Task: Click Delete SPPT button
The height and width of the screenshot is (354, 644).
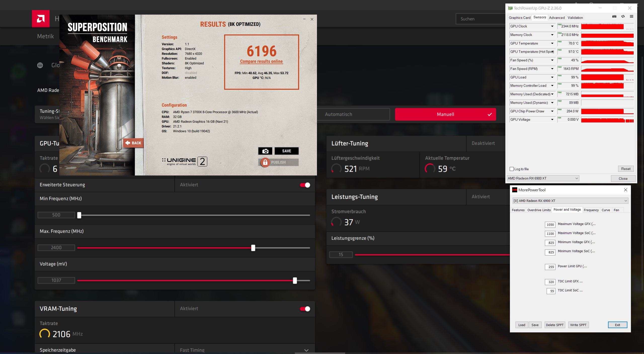Action: [x=555, y=325]
